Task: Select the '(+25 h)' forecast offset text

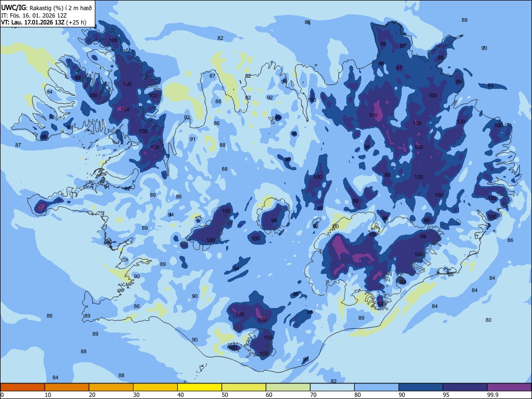Action: (x=76, y=23)
